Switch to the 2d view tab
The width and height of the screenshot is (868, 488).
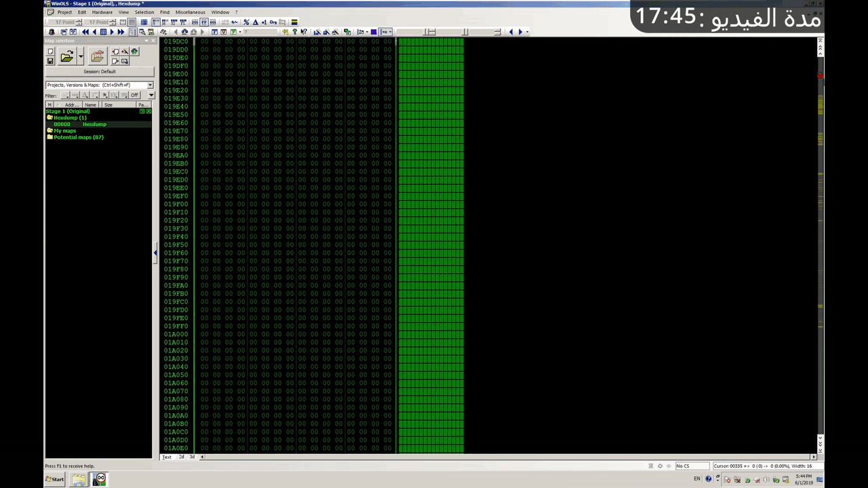point(181,457)
